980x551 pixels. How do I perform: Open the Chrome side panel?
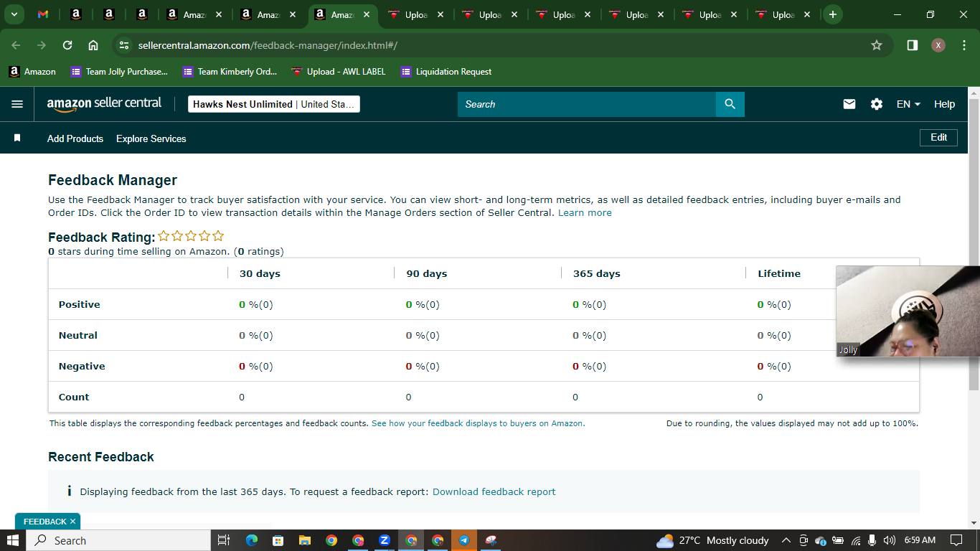point(913,45)
